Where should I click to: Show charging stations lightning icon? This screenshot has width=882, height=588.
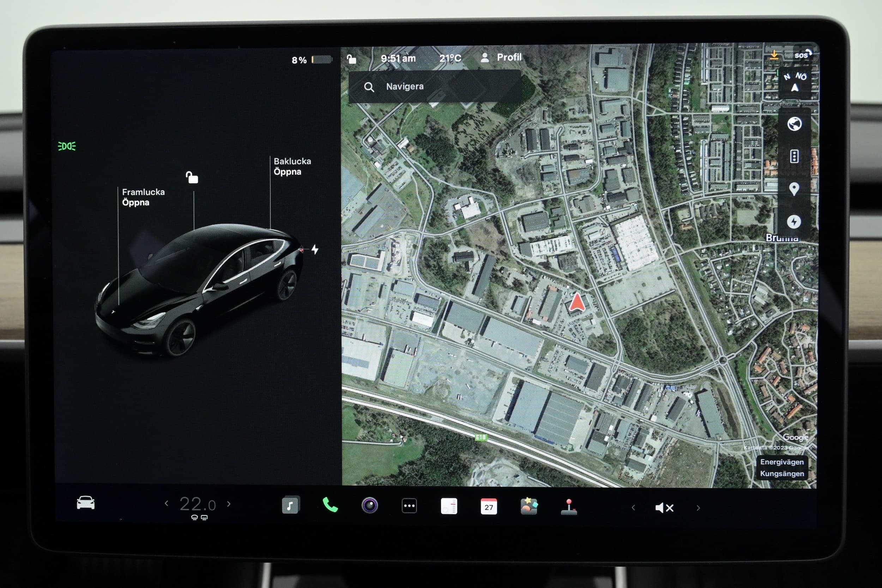[x=794, y=222]
